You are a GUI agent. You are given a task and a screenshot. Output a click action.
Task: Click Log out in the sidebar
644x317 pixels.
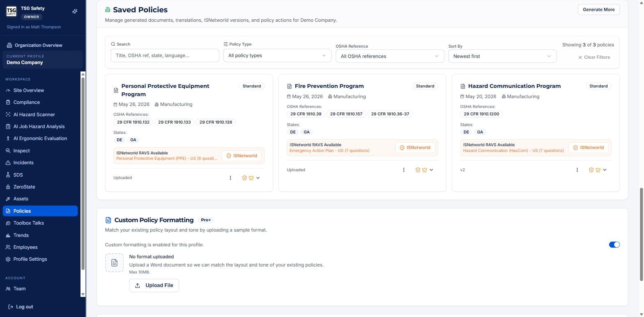(21, 307)
